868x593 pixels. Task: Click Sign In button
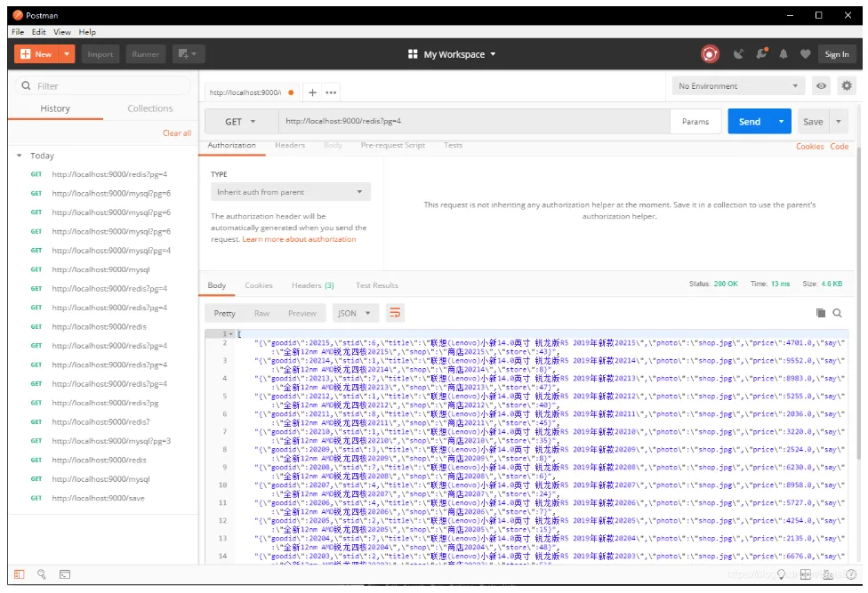(x=837, y=54)
